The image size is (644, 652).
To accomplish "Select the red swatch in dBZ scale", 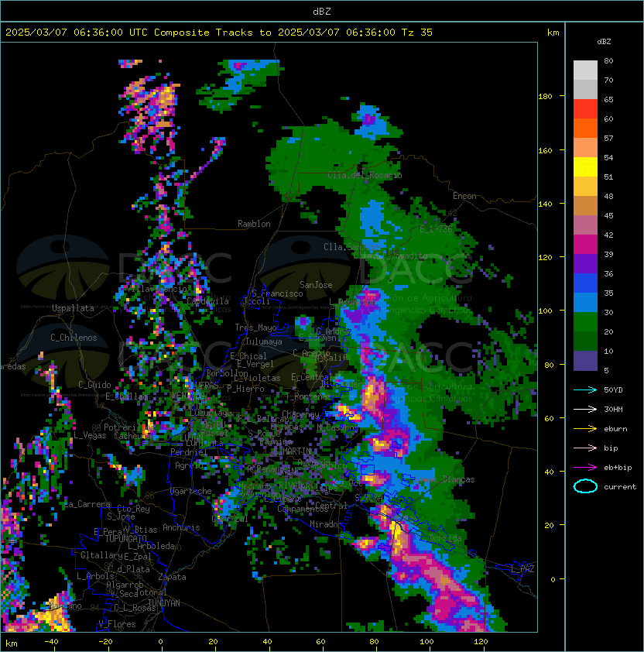I will [585, 109].
